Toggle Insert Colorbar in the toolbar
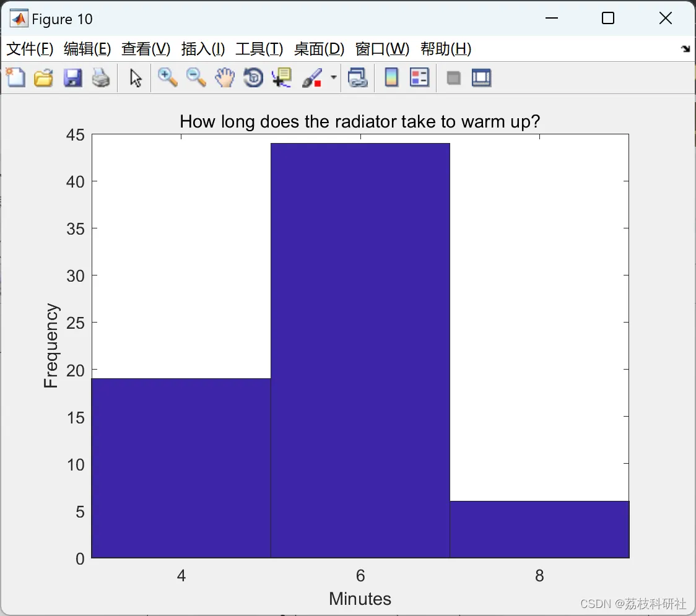Image resolution: width=696 pixels, height=616 pixels. (x=391, y=77)
